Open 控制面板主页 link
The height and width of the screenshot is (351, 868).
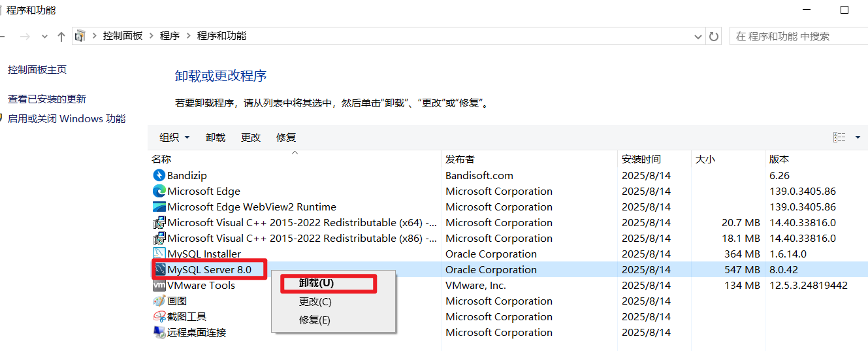point(37,70)
